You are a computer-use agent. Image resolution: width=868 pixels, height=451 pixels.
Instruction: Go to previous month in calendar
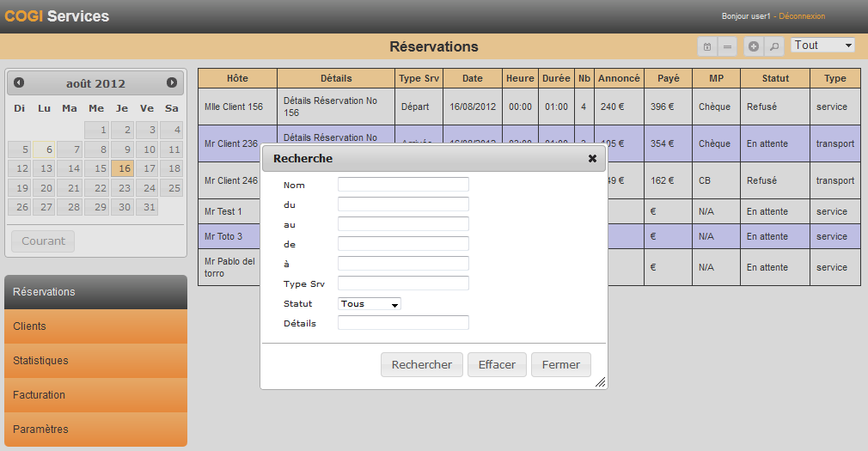pyautogui.click(x=19, y=83)
